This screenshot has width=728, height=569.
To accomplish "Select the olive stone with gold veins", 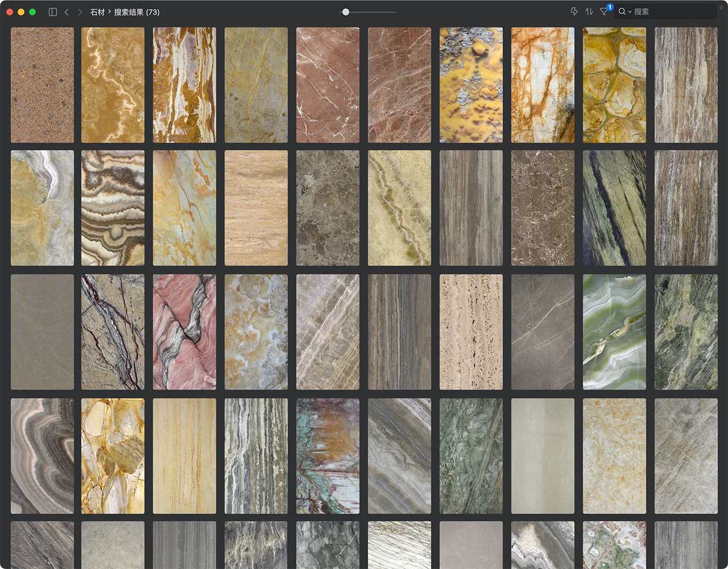I will [256, 85].
